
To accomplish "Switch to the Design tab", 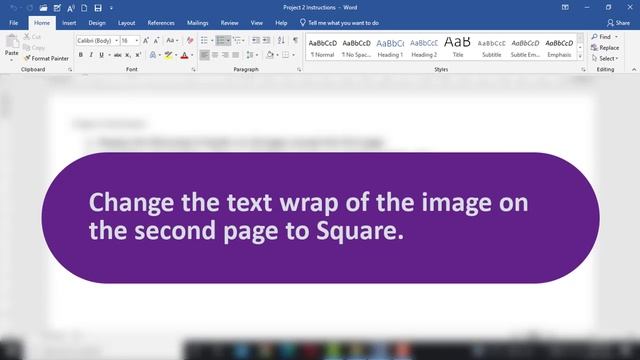I will pos(97,23).
